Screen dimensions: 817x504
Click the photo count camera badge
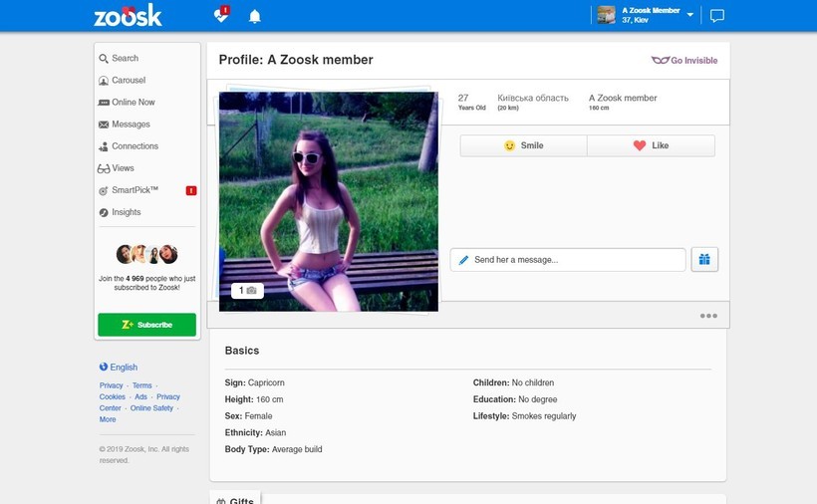247,291
